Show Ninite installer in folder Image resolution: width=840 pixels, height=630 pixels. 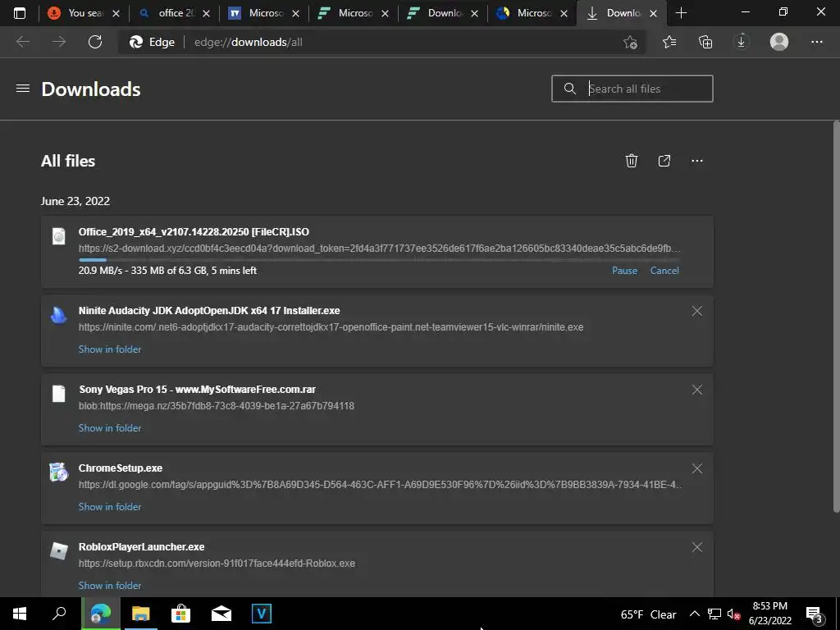point(110,349)
